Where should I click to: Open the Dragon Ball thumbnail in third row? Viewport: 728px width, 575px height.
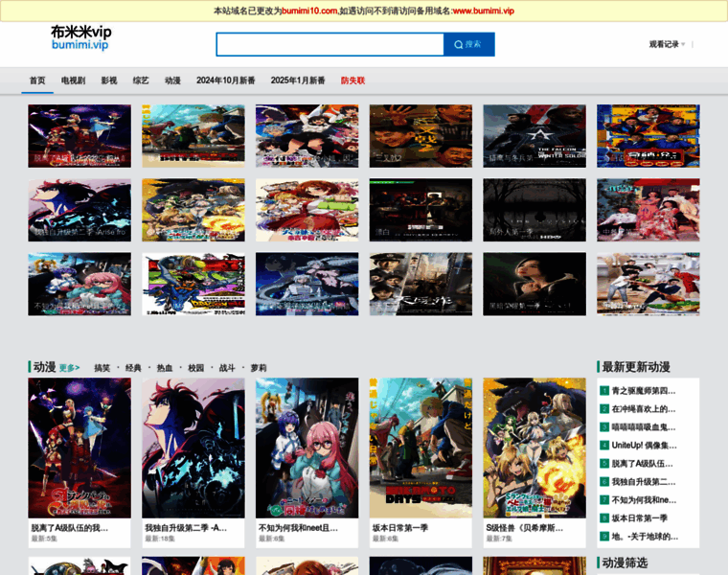click(x=193, y=284)
